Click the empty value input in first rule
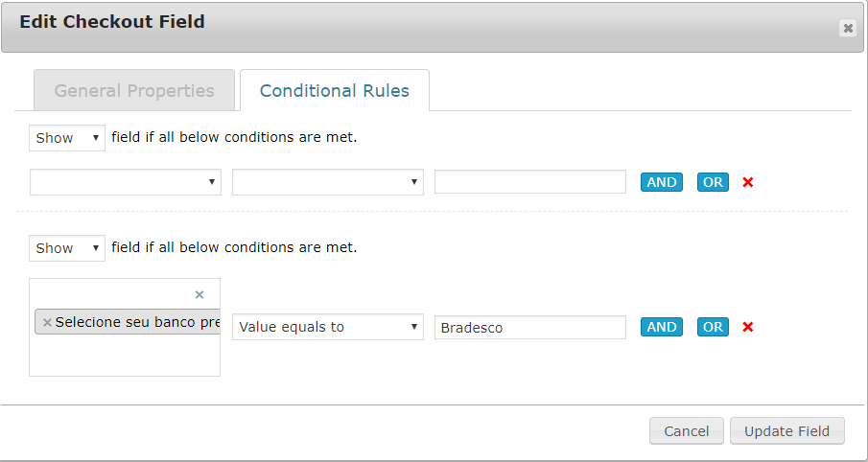868x462 pixels. [530, 182]
